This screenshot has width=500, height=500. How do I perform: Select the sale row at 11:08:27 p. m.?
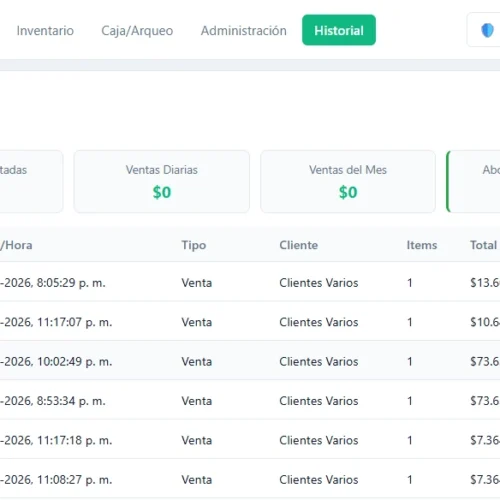tap(250, 479)
